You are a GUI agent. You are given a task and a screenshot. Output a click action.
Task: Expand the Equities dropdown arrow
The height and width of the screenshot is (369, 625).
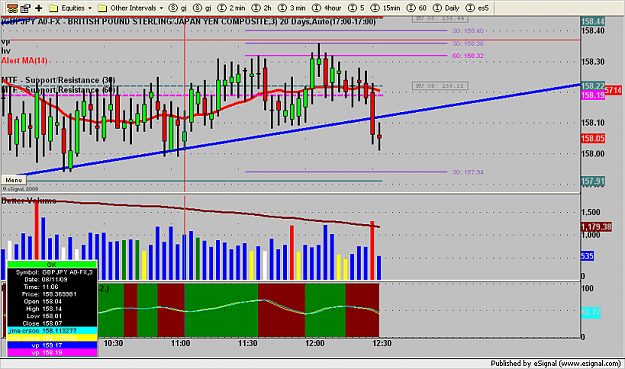90,8
